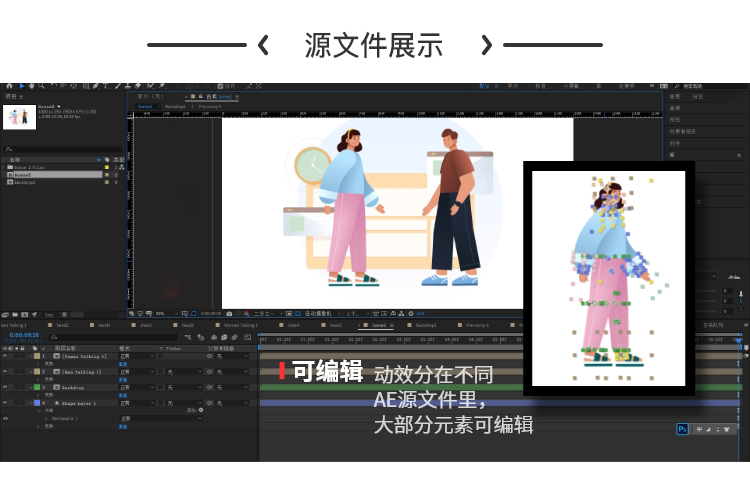The width and height of the screenshot is (750, 483).
Task: Open blend mode dropdown for Backdrop layer
Action: coord(137,387)
